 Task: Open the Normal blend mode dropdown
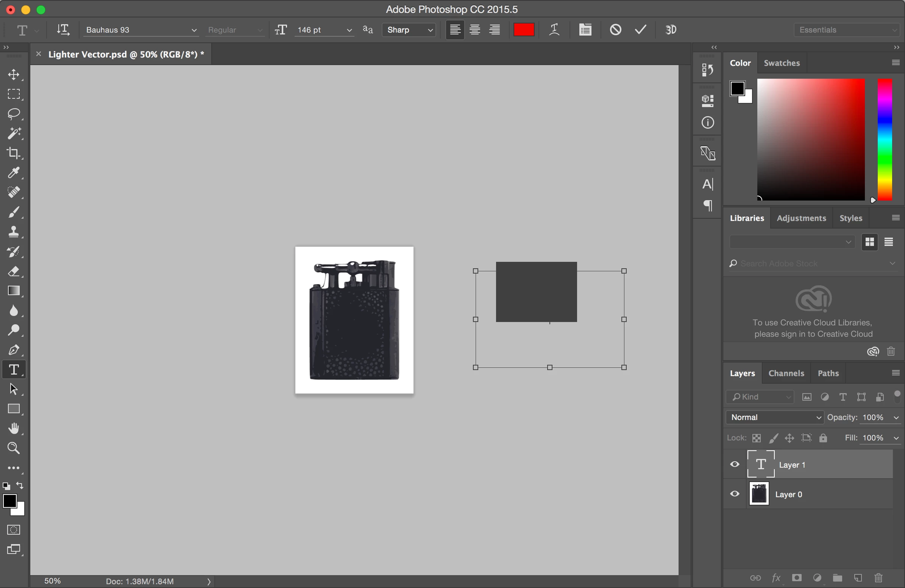tap(775, 417)
